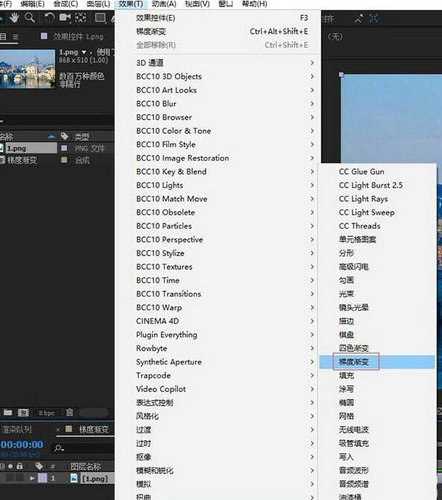This screenshot has width=442, height=500.
Task: Select the Pan Behind anchor point tool
Action: point(80,17)
